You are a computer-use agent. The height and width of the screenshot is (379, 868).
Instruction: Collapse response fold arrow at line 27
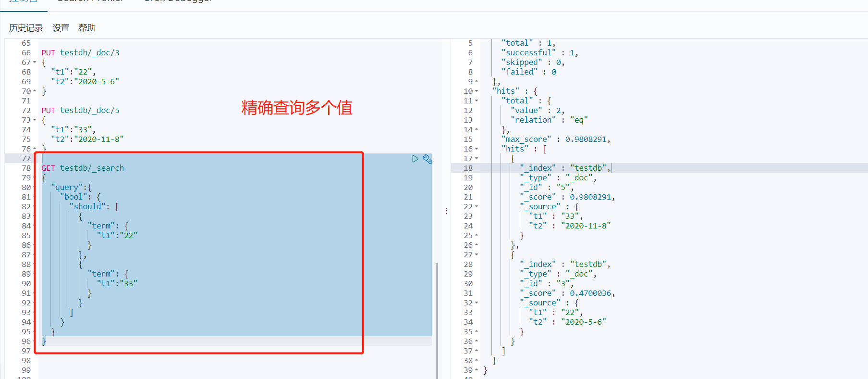tap(477, 255)
